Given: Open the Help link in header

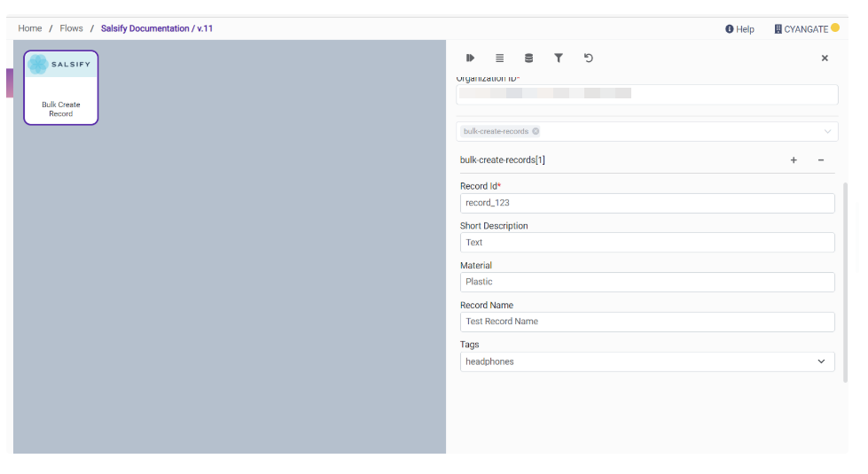Looking at the screenshot, I should (739, 29).
